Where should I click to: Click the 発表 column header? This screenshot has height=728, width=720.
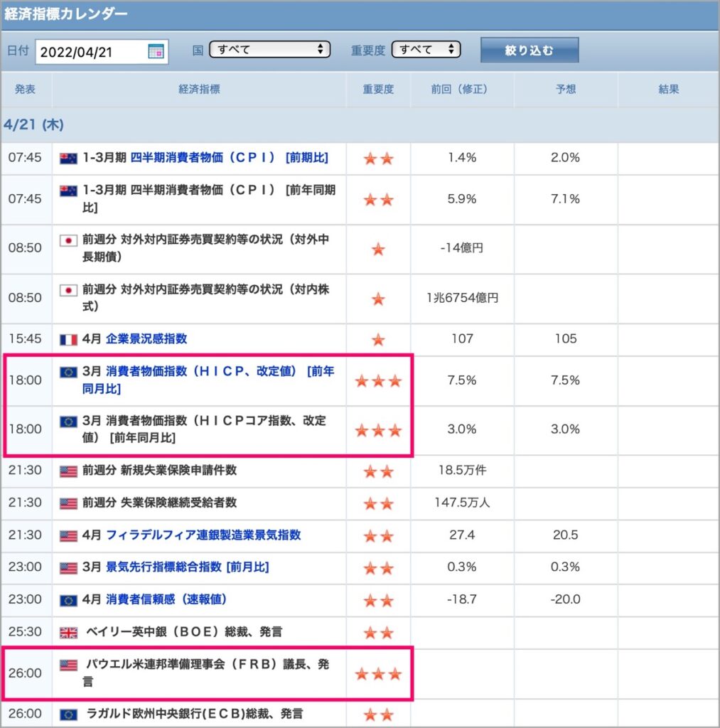(x=25, y=89)
